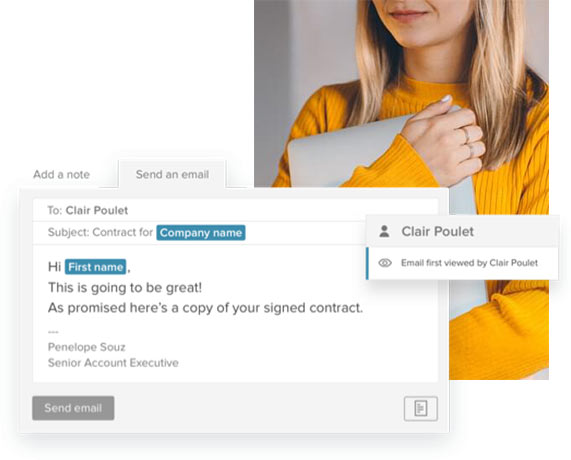This screenshot has width=571, height=460.
Task: Click the eye icon for email viewed
Action: click(385, 263)
